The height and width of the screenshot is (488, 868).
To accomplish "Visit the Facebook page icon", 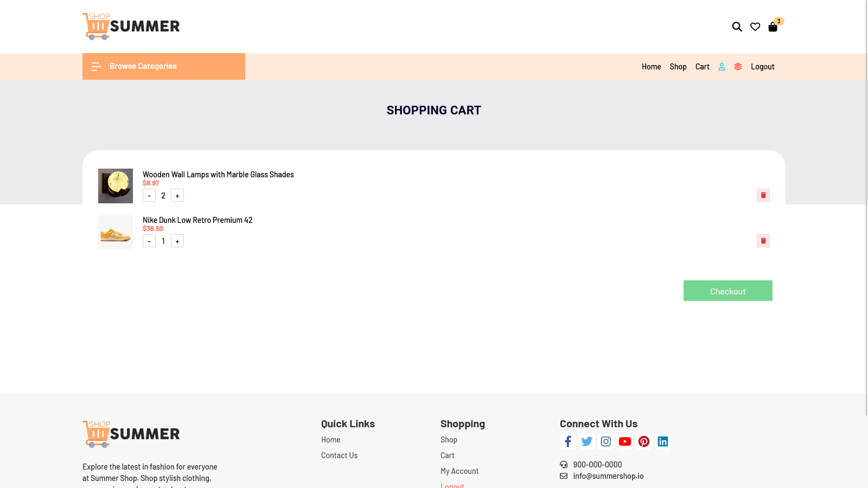I will (x=568, y=442).
